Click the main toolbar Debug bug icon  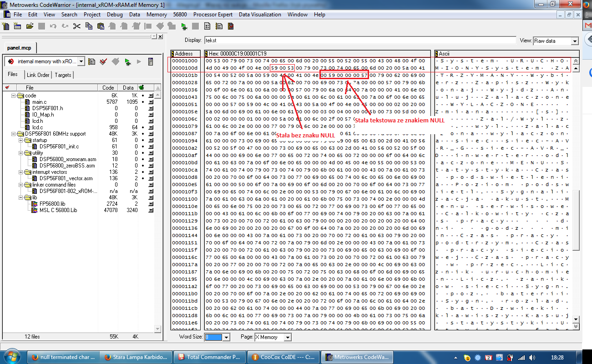tap(183, 26)
